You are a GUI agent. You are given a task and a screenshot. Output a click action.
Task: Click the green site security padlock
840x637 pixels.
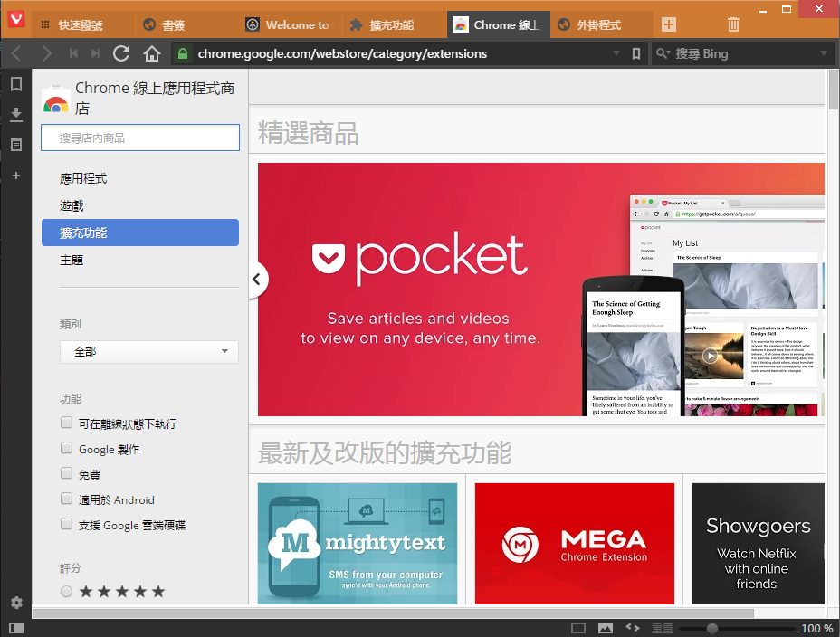183,53
